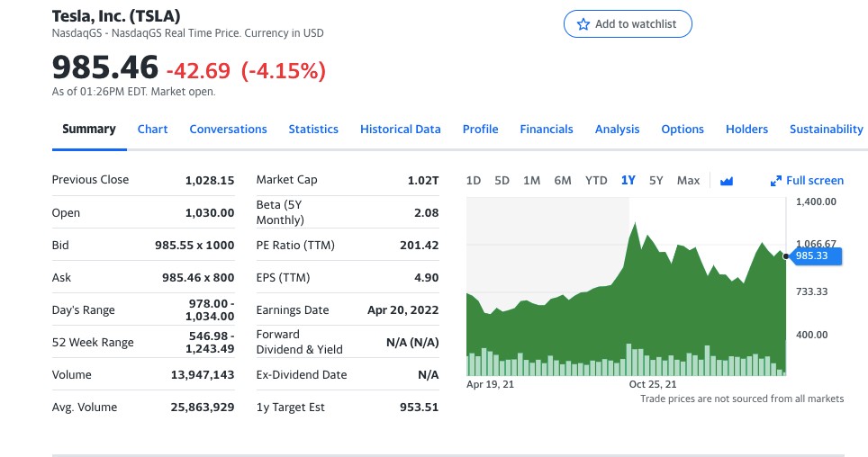Select the 5D chart range

(x=502, y=181)
